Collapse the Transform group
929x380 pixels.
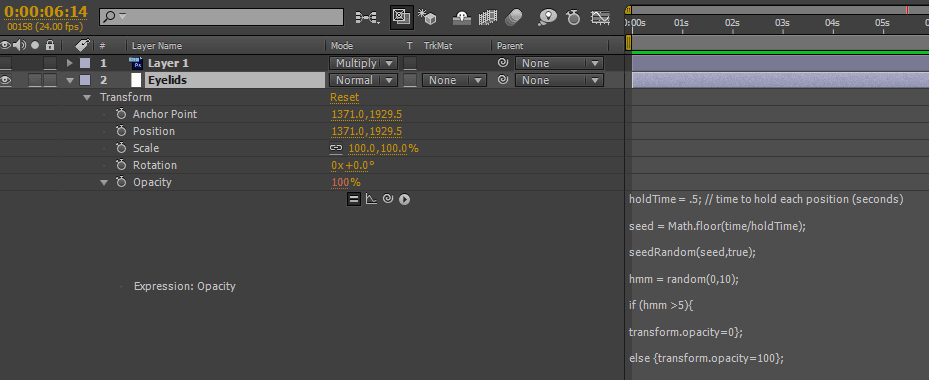click(x=87, y=97)
